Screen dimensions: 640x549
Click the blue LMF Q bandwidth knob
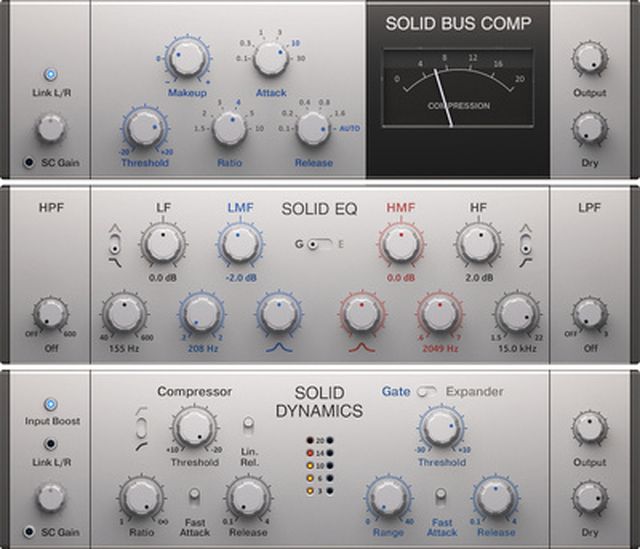(x=279, y=314)
